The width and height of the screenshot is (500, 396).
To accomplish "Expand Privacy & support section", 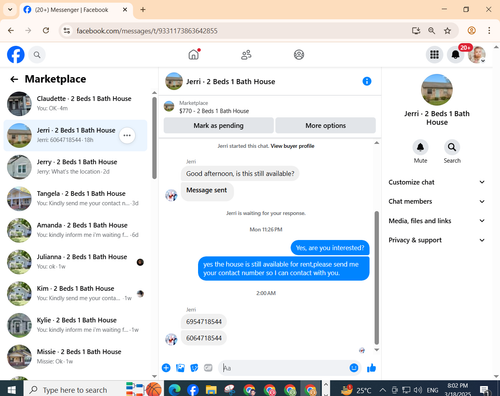I will (x=437, y=240).
